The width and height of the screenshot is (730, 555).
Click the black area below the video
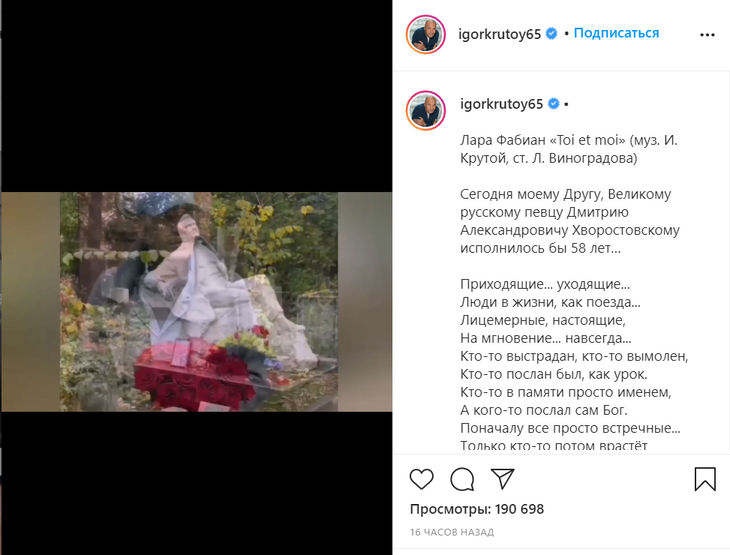196,483
